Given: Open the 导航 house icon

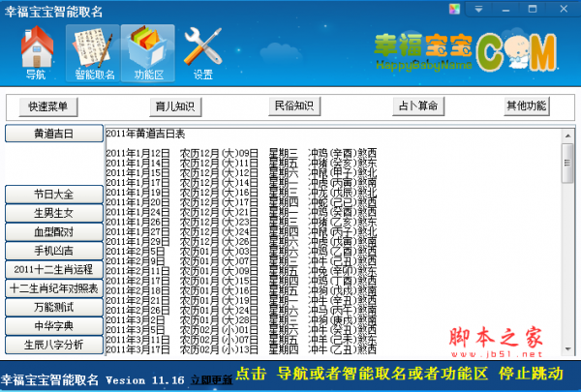Looking at the screenshot, I should 37,53.
